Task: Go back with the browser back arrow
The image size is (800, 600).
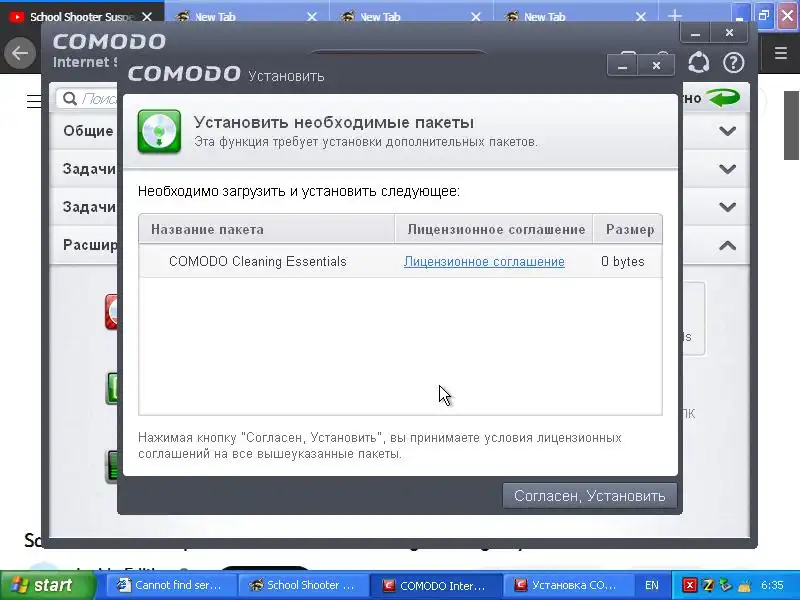Action: 20,53
